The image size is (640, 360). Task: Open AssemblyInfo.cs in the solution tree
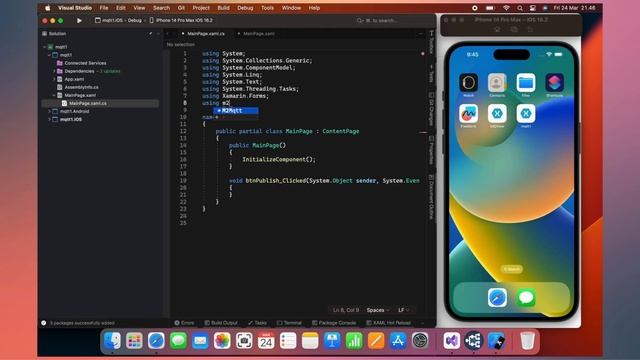(x=81, y=87)
